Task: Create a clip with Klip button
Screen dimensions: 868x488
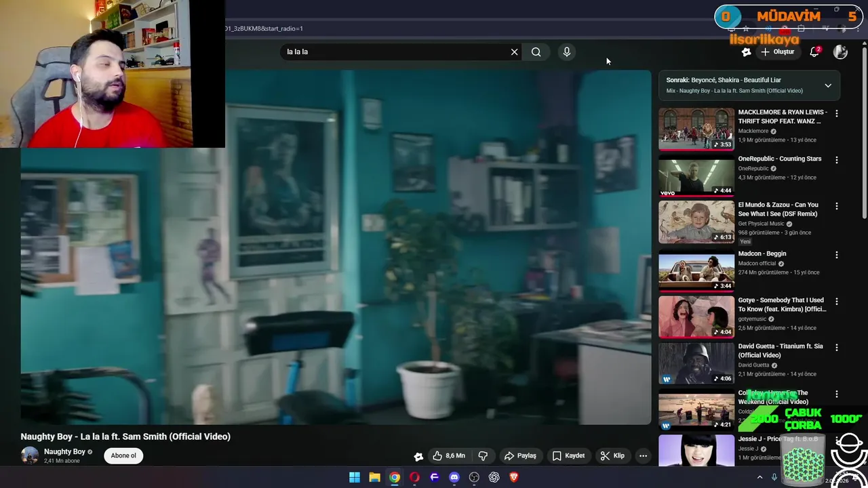Action: point(612,455)
